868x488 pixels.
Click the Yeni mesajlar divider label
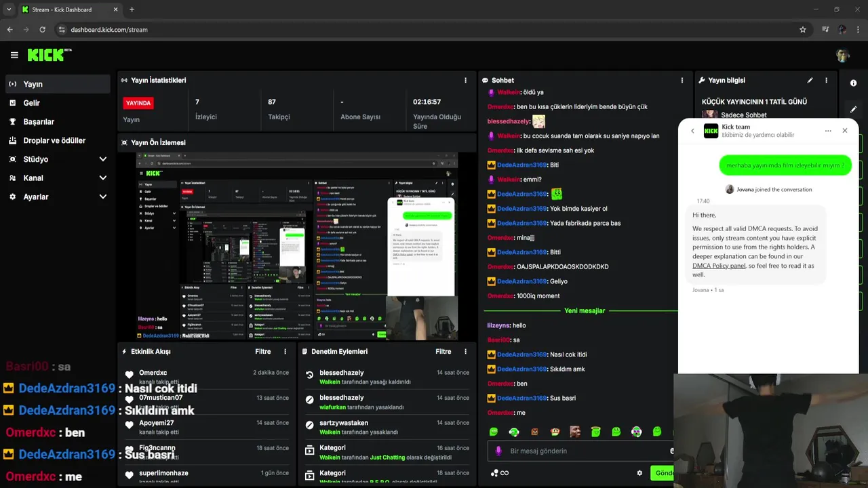585,310
